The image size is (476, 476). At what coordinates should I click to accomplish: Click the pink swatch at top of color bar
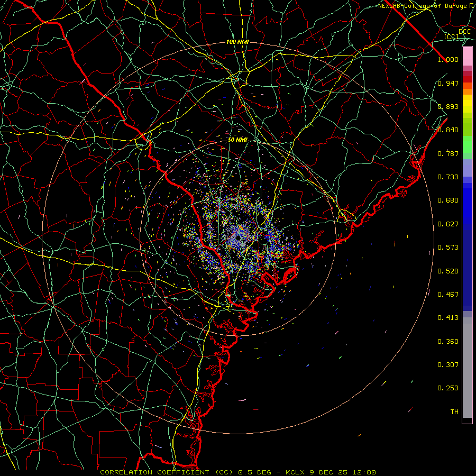click(467, 57)
